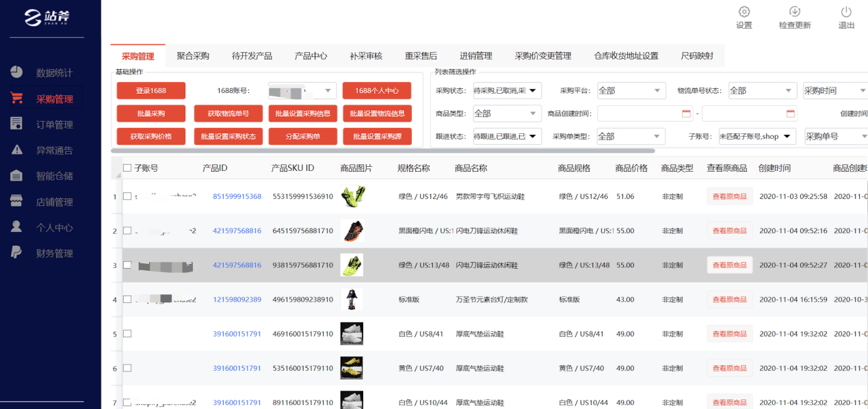Image resolution: width=868 pixels, height=409 pixels.
Task: Check the checkbox for row 5
Action: pos(127,334)
